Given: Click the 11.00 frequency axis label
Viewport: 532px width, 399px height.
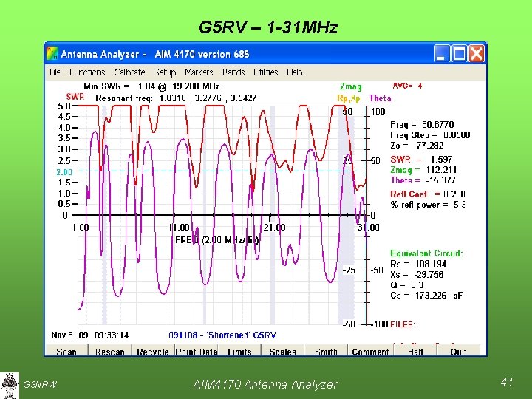Looking at the screenshot, I should [x=179, y=227].
